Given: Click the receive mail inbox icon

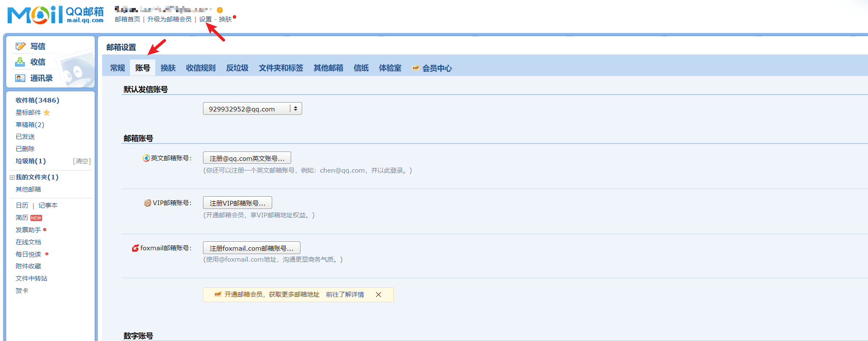Looking at the screenshot, I should click(20, 62).
